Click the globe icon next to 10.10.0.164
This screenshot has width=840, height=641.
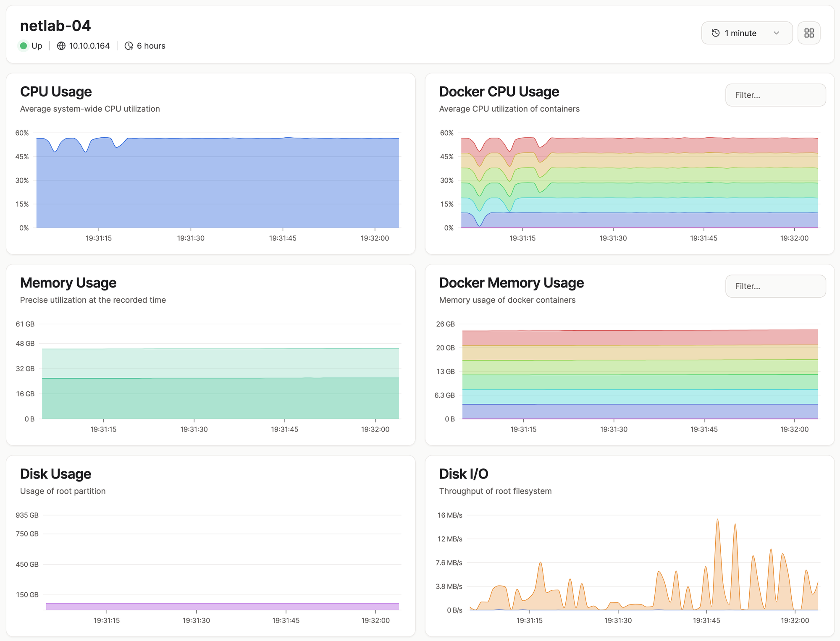[61, 46]
